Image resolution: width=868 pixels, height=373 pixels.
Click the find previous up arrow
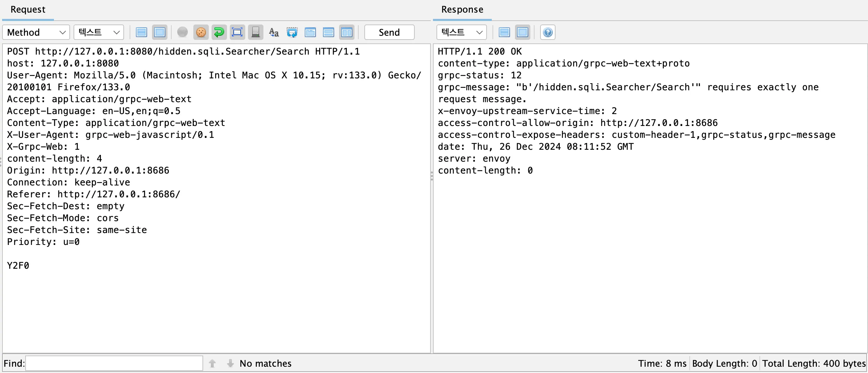[x=212, y=363]
